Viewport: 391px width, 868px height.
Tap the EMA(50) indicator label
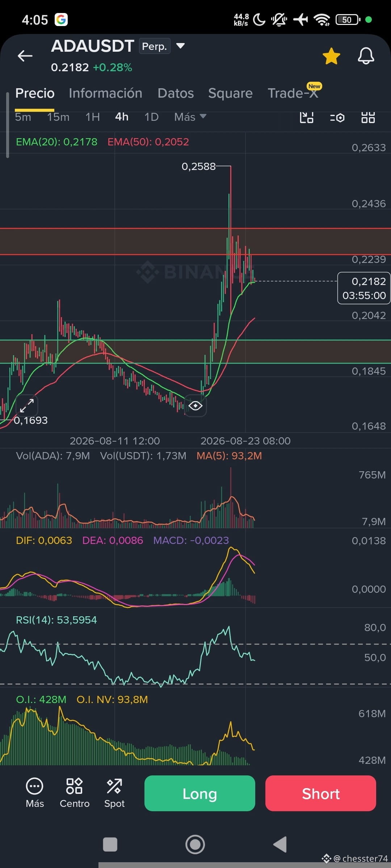pyautogui.click(x=148, y=142)
